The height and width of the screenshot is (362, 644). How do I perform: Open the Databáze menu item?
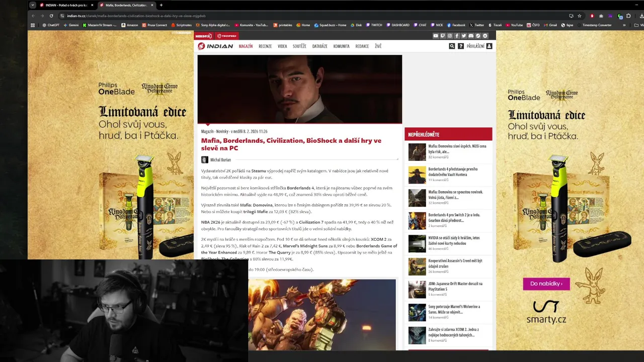(x=319, y=46)
